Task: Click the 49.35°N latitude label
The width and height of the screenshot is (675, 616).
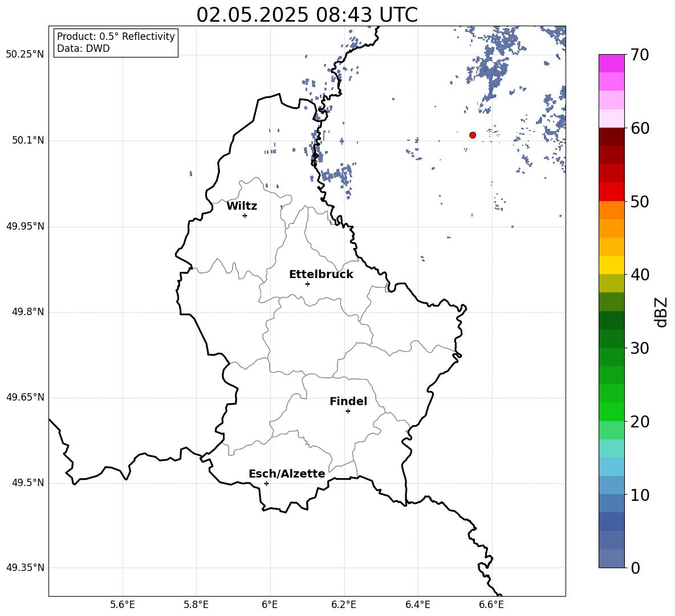Action: [25, 568]
